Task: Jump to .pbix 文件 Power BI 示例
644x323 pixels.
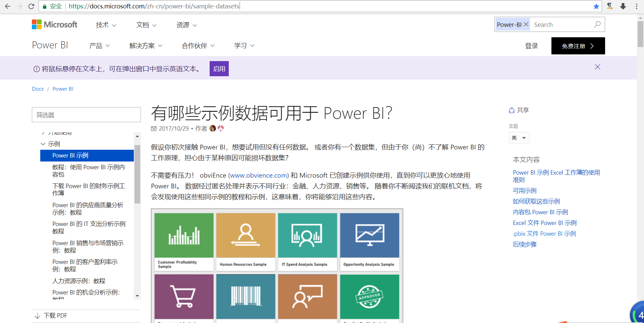Action: (x=544, y=234)
